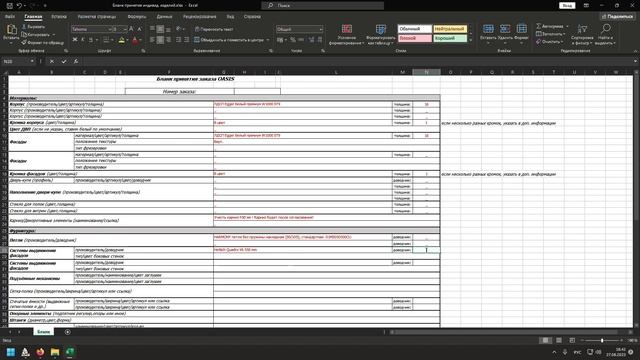Toggle italic formatting
The image size is (640, 360).
coord(82,40)
